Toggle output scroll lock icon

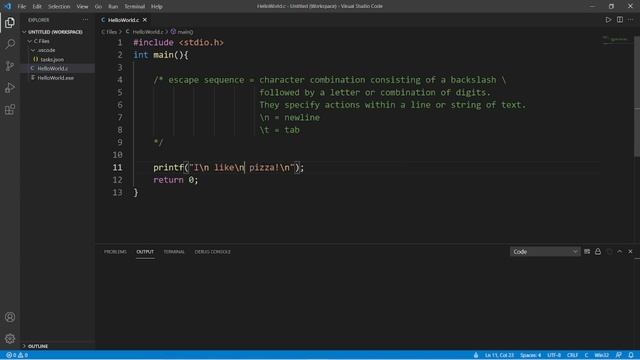tap(598, 251)
